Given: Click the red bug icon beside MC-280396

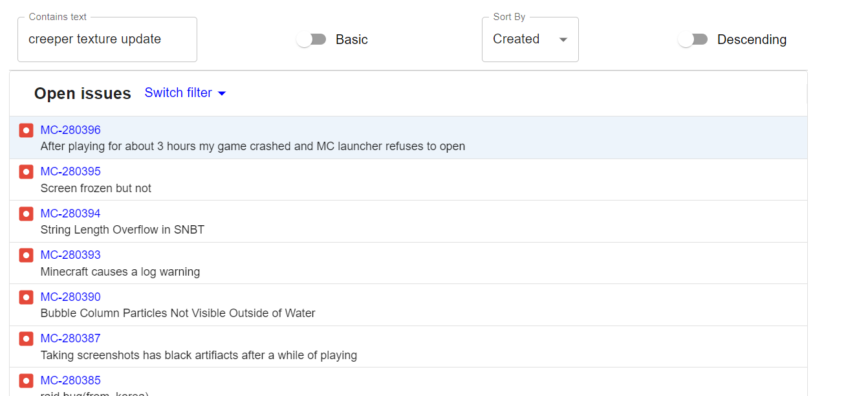Looking at the screenshot, I should point(26,130).
